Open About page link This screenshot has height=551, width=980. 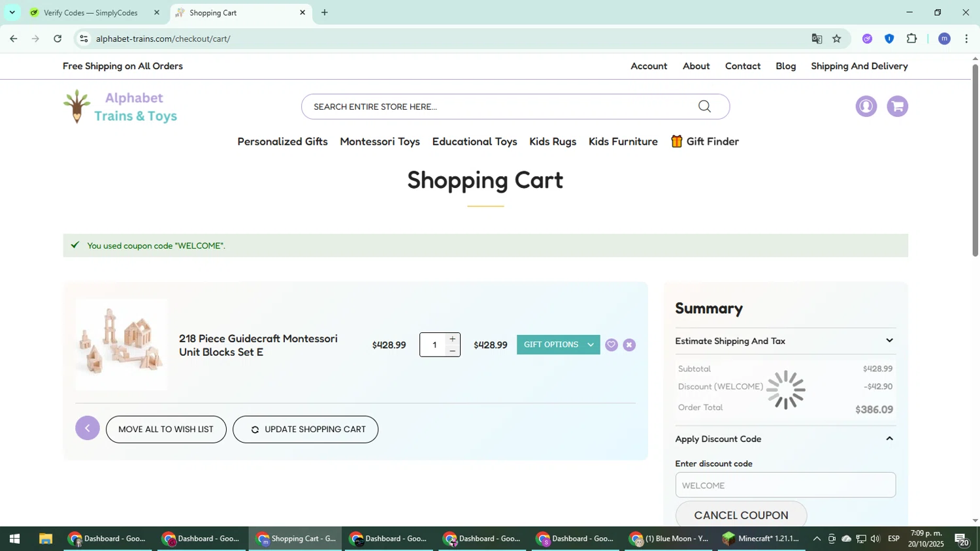coord(696,66)
